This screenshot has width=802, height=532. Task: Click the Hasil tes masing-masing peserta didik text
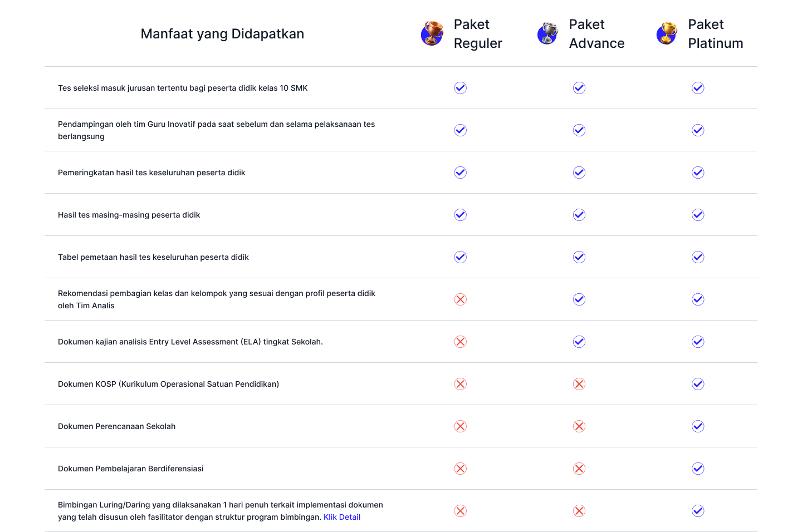(x=129, y=215)
